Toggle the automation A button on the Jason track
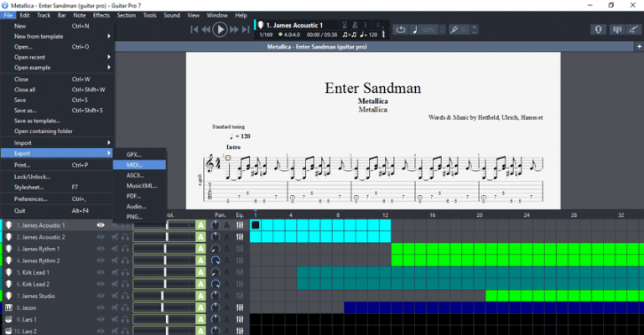The image size is (644, 335). click(x=200, y=307)
